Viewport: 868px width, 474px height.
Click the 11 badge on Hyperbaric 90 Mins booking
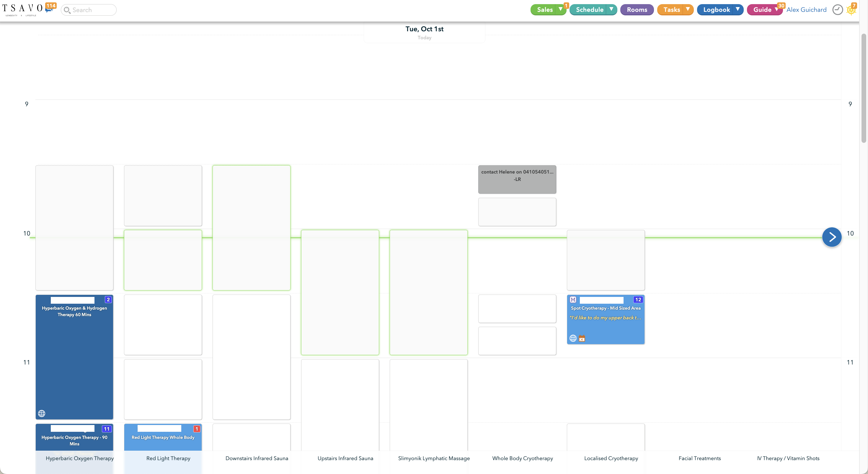(107, 429)
